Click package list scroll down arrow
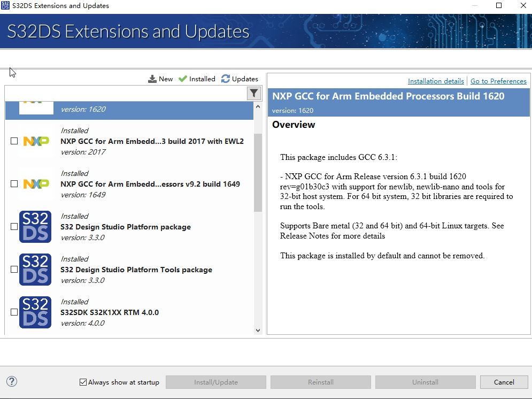532x399 pixels. point(258,330)
